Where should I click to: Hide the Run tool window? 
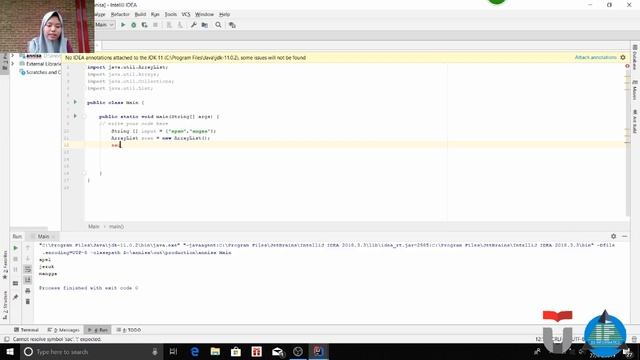pos(624,236)
